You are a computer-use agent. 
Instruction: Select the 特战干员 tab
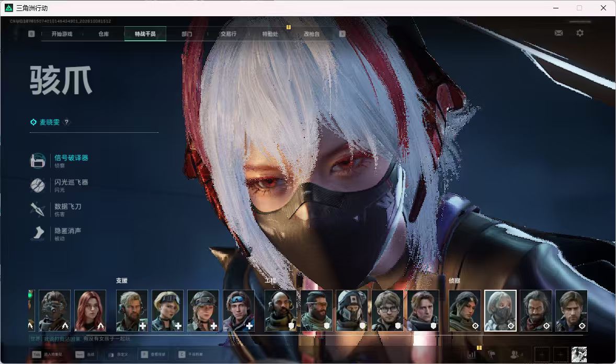pyautogui.click(x=145, y=34)
